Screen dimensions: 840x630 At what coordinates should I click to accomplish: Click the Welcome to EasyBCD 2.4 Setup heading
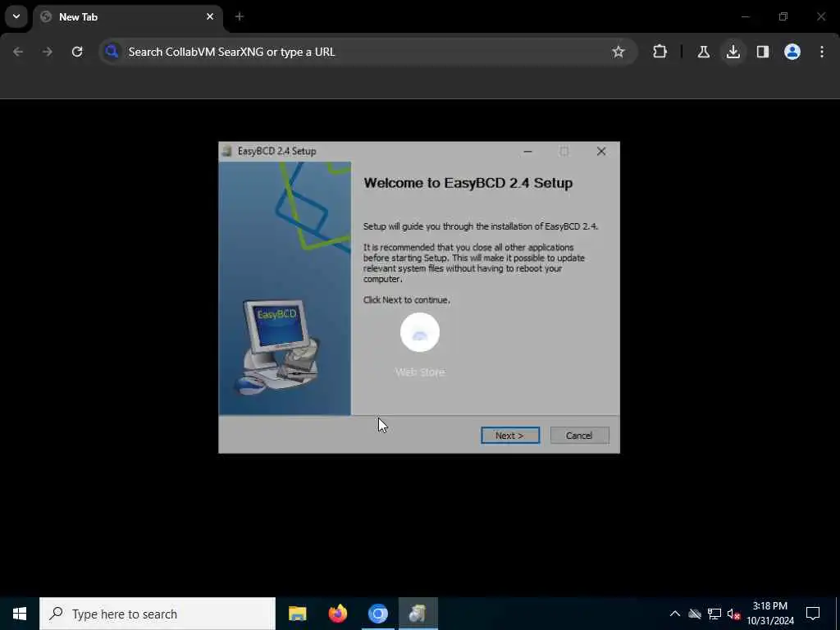coord(468,183)
